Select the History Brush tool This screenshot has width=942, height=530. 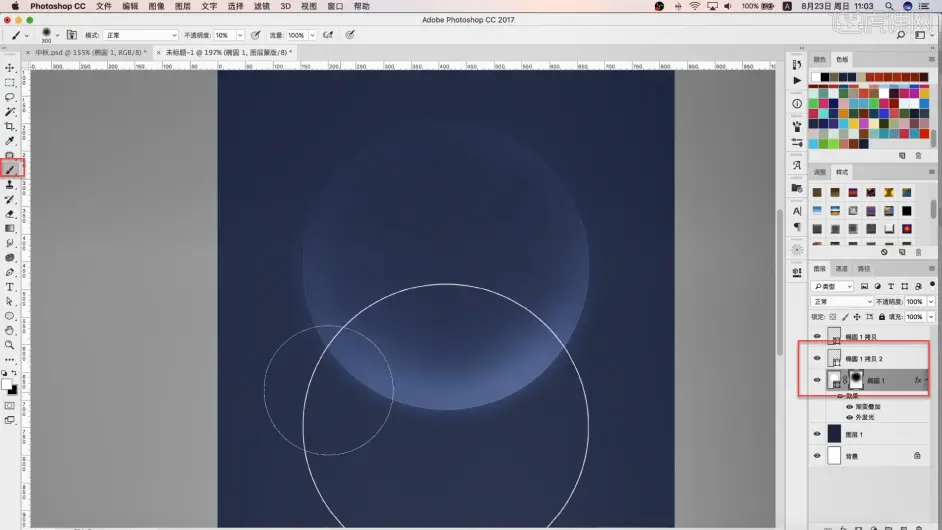pyautogui.click(x=10, y=199)
